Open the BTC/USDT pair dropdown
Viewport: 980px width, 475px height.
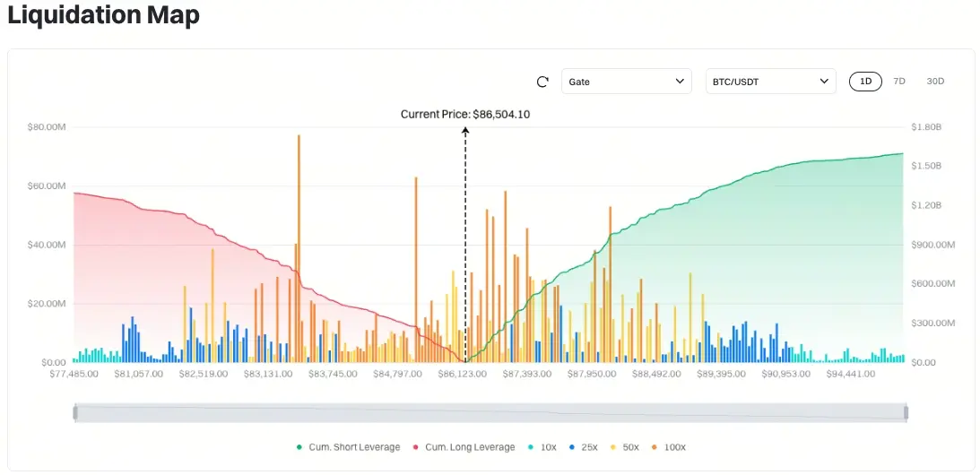click(x=770, y=82)
